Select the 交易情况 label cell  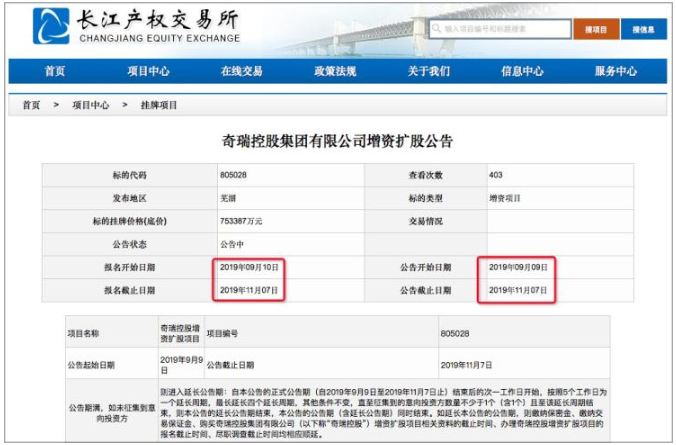[426, 221]
